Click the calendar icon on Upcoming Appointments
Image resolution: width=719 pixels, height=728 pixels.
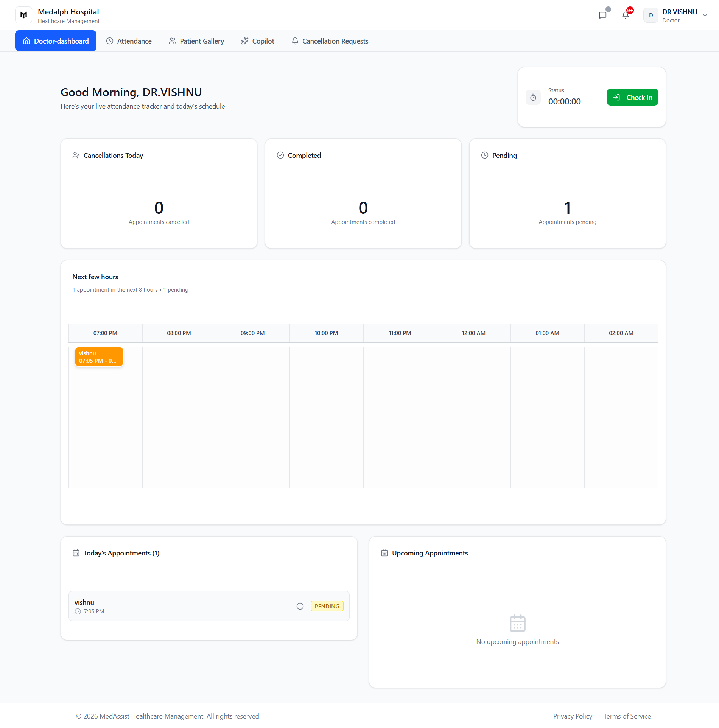[384, 553]
